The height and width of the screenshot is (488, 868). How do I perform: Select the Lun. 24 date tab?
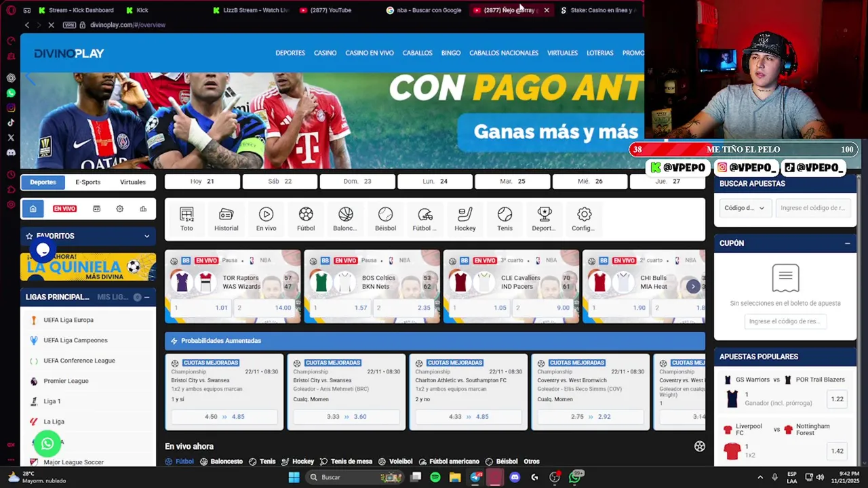(x=435, y=181)
